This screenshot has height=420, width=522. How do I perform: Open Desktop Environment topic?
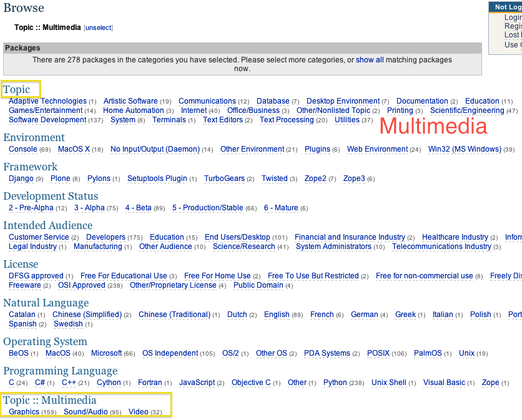click(x=343, y=101)
